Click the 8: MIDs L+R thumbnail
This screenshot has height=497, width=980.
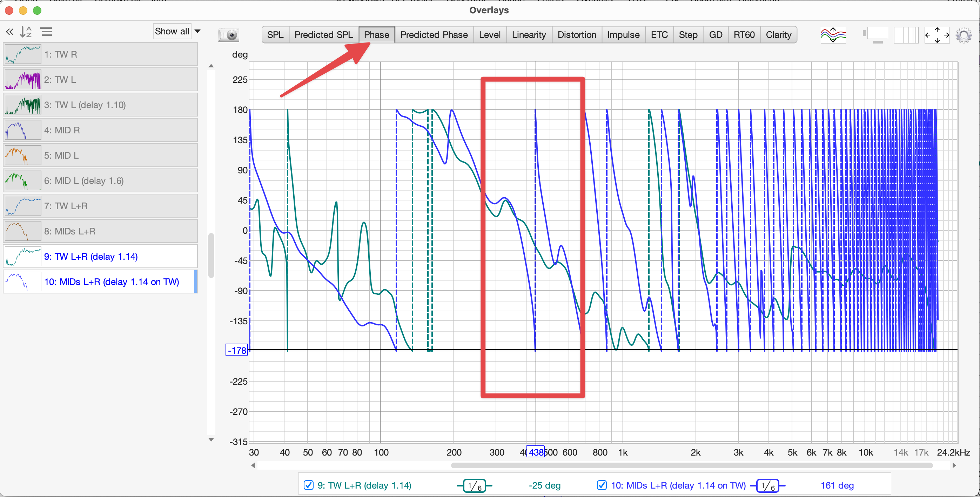(23, 231)
